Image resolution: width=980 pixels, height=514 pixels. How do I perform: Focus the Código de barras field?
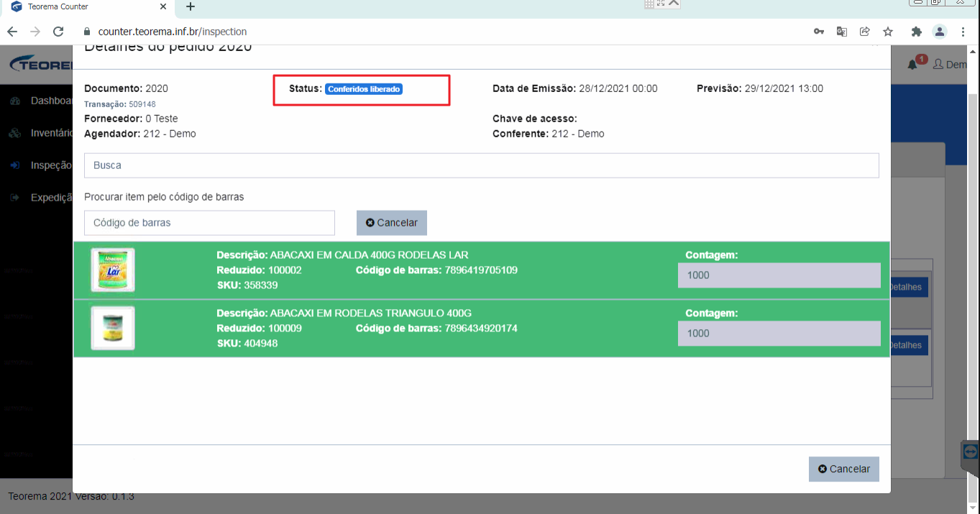pyautogui.click(x=209, y=223)
